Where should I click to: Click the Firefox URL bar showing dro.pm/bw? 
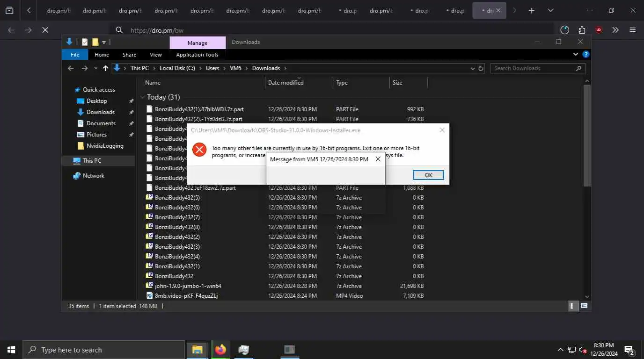[x=332, y=30]
